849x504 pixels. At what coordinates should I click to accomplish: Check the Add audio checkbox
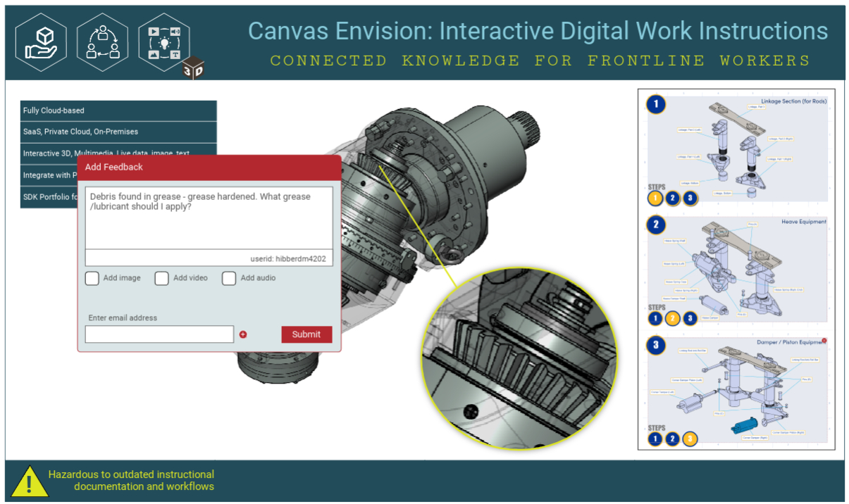[x=229, y=278]
